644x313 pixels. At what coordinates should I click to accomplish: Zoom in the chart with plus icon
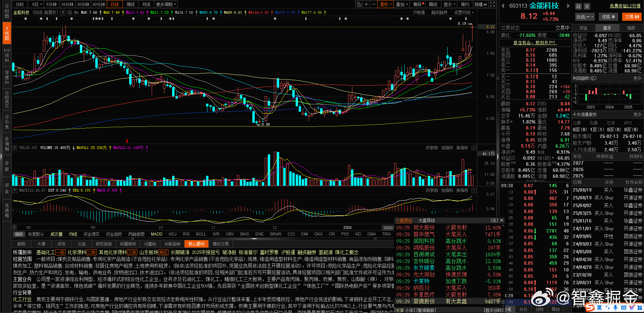(366, 4)
